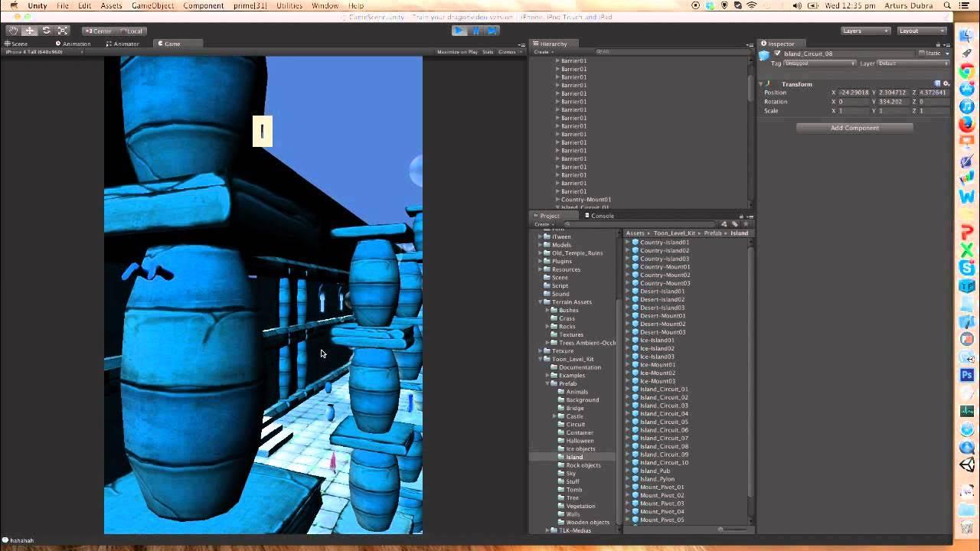Screen dimensions: 980x551
Task: Open Transform help book icon
Action: click(x=938, y=84)
